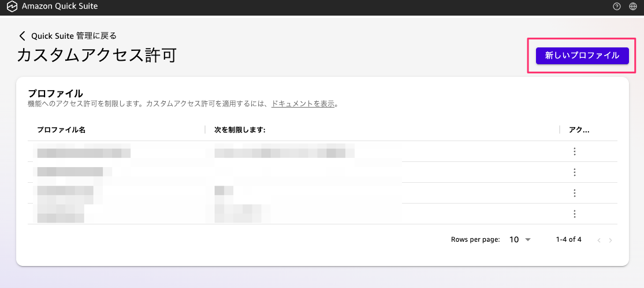The width and height of the screenshot is (644, 288).
Task: Expand the Rows per page dropdown
Action: coord(520,239)
